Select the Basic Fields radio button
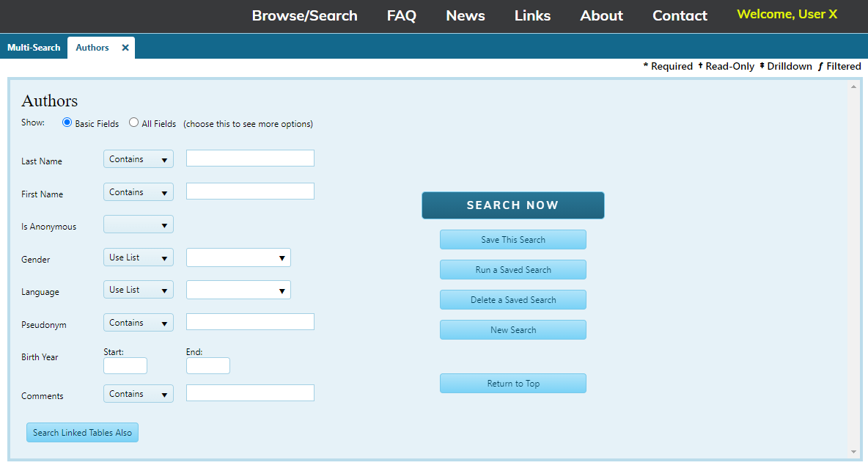Screen dimensions: 868x468 67,123
